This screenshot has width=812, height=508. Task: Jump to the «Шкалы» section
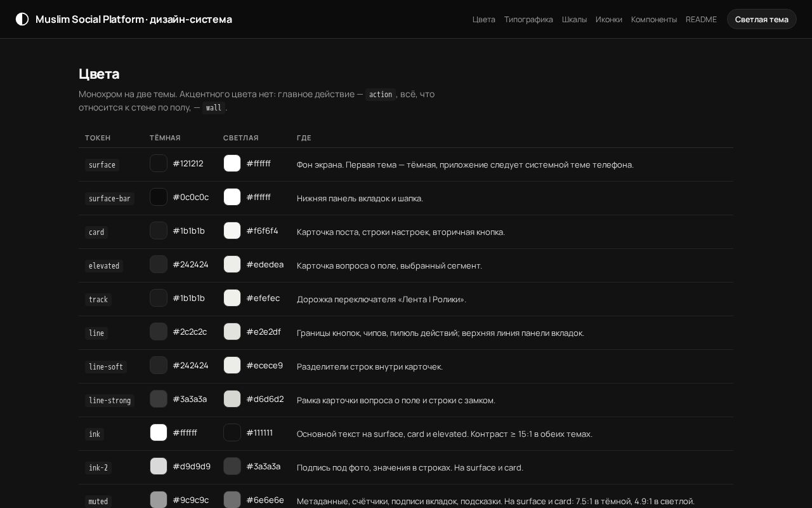(x=574, y=19)
